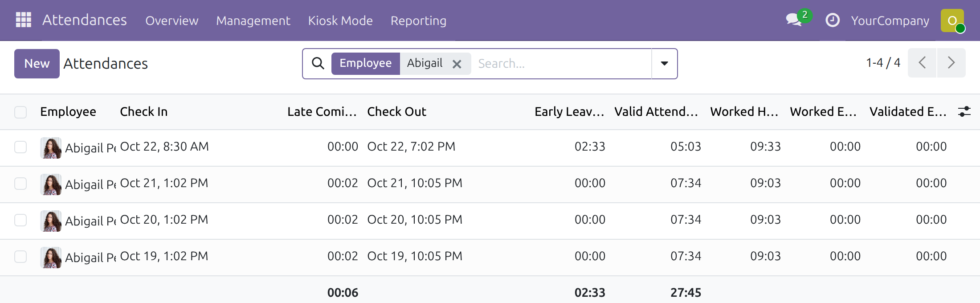980x303 pixels.
Task: Click Abigail's avatar in Oct 20 row
Action: coord(51,221)
